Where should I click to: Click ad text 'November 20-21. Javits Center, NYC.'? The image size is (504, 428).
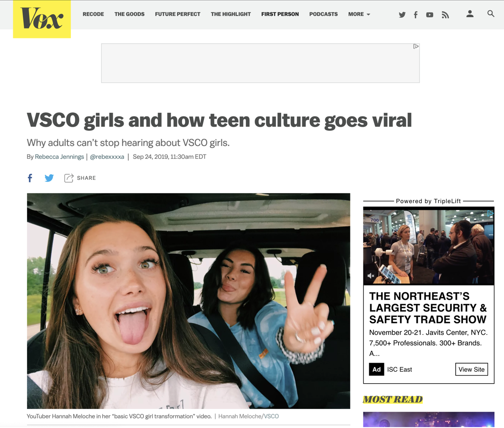[428, 332]
